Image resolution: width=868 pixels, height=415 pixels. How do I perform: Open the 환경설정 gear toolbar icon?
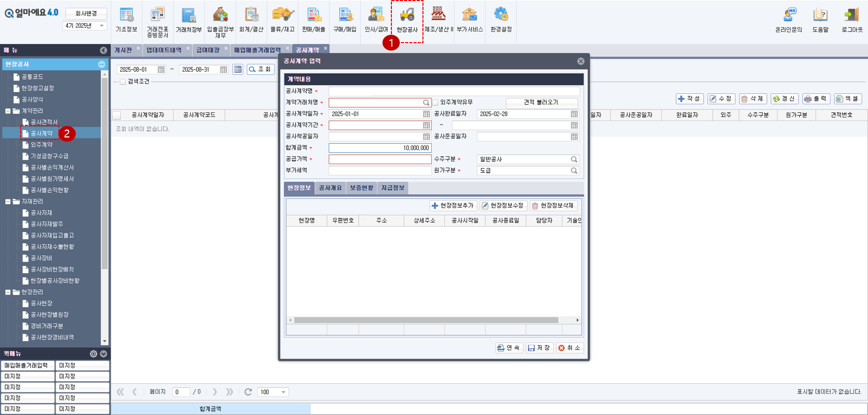tap(501, 20)
